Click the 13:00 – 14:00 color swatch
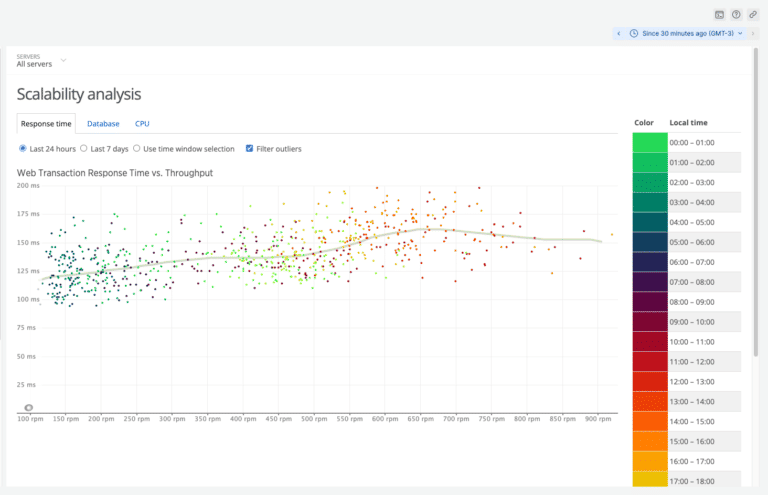 [x=650, y=401]
